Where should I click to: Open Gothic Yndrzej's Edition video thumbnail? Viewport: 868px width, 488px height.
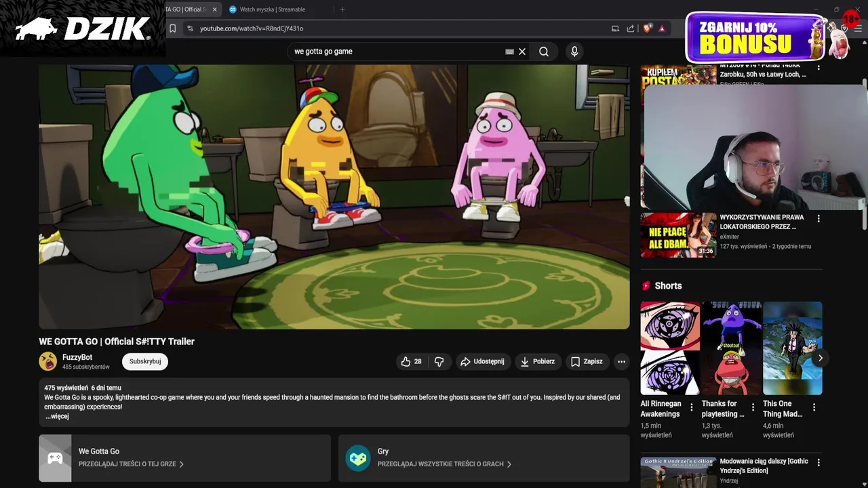[678, 472]
